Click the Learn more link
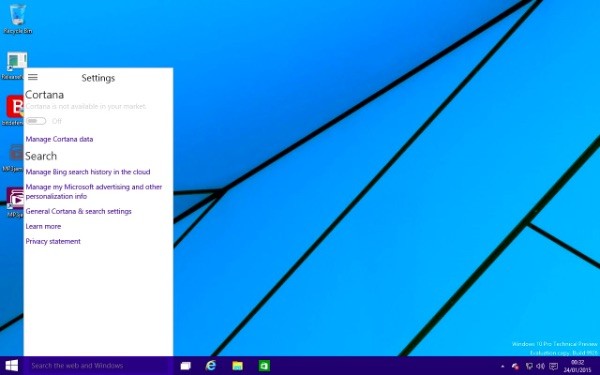This screenshot has width=600, height=375. (x=43, y=226)
